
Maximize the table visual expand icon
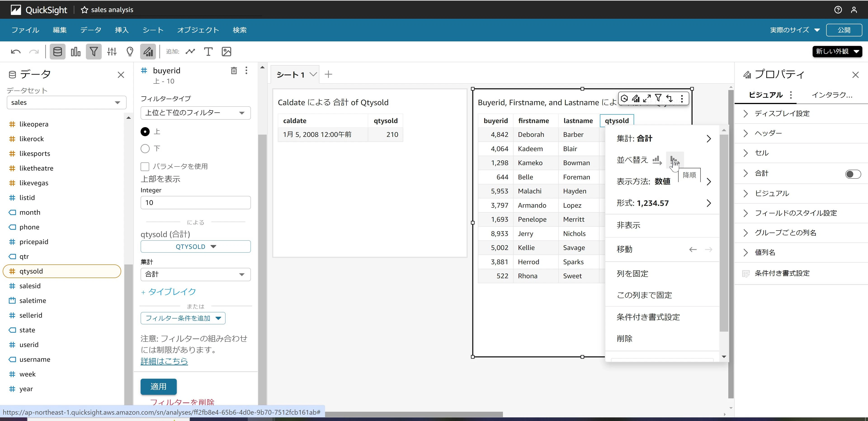(x=647, y=98)
